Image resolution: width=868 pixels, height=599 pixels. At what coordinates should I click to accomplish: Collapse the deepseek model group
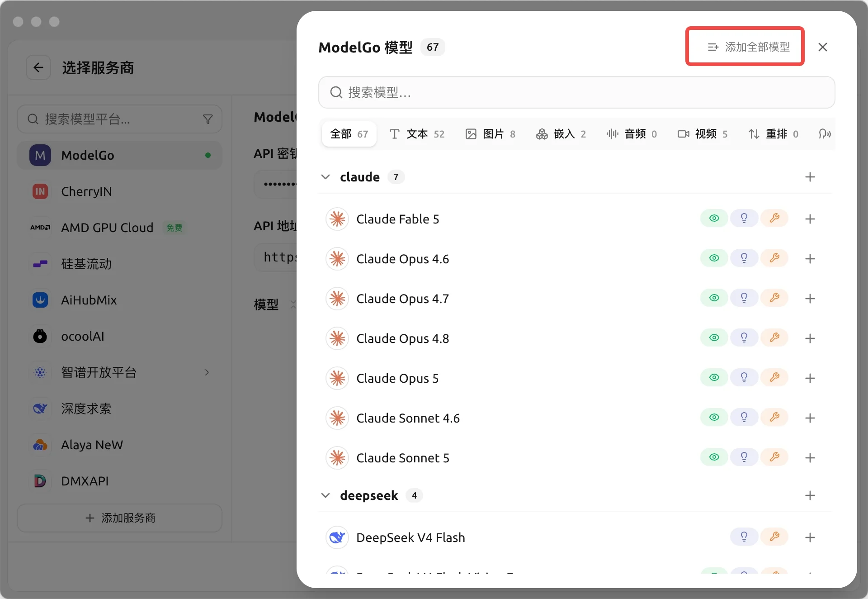[x=325, y=495]
